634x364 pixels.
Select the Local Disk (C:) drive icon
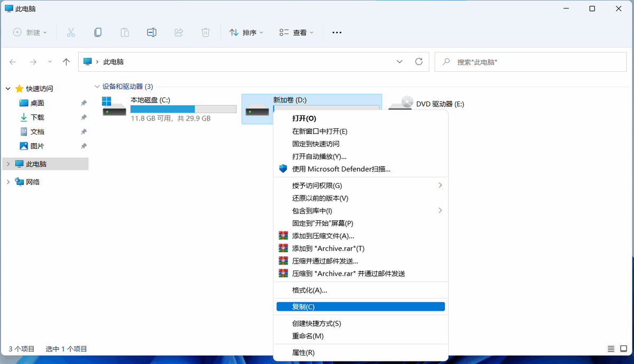(114, 106)
